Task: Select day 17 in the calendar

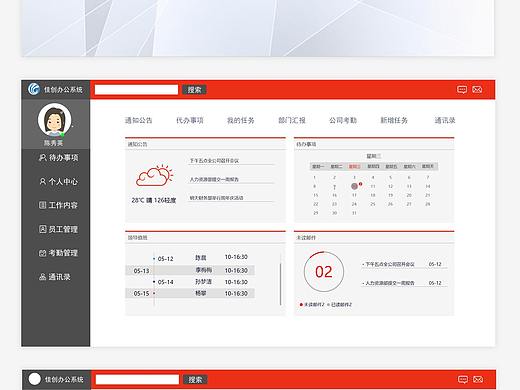Action: click(354, 195)
